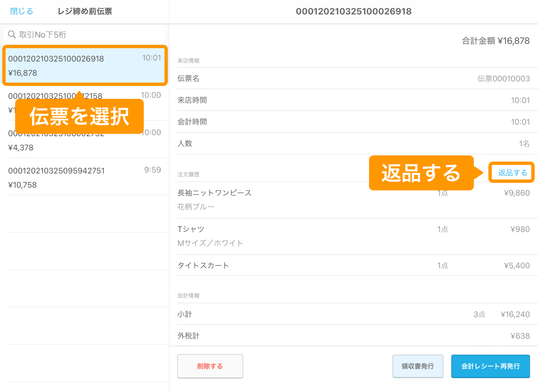This screenshot has height=392, width=538.
Task: Select receipt 000120210325100026918 in the list
Action: click(x=84, y=65)
